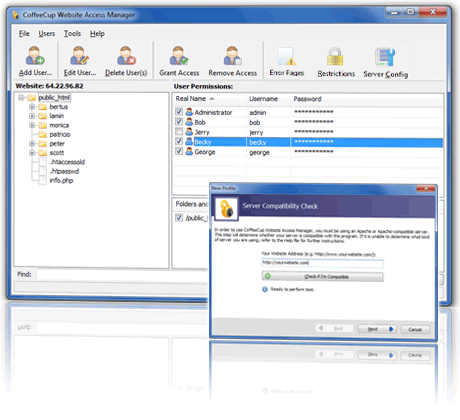460x420 pixels.
Task: Click the disabled Back button in dialog
Action: click(334, 329)
